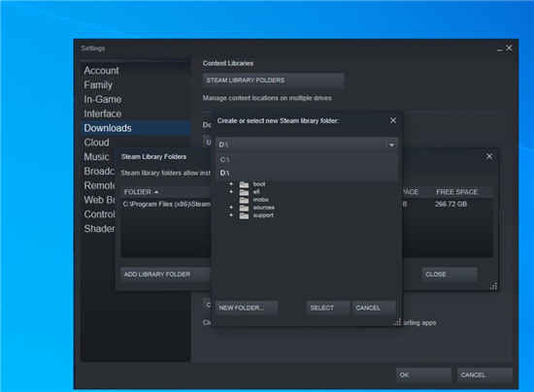Image resolution: width=534 pixels, height=392 pixels.
Task: Switch to the In-Game settings tab
Action: point(103,99)
